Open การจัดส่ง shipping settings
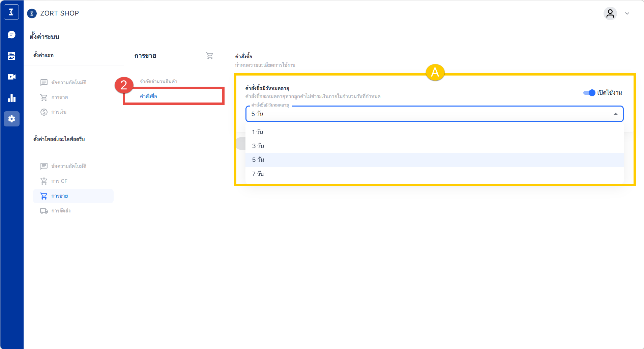 (61, 211)
